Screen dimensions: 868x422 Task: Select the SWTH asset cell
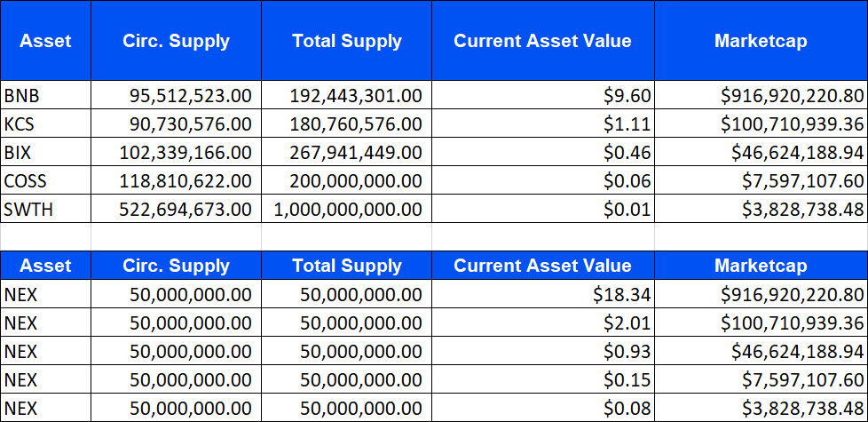[45, 209]
